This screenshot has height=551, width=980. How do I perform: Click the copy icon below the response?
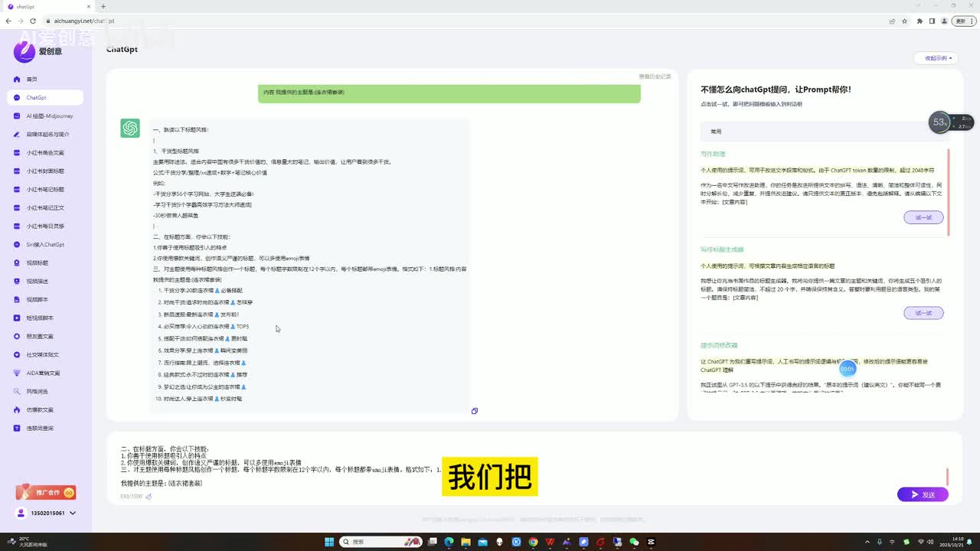click(475, 411)
